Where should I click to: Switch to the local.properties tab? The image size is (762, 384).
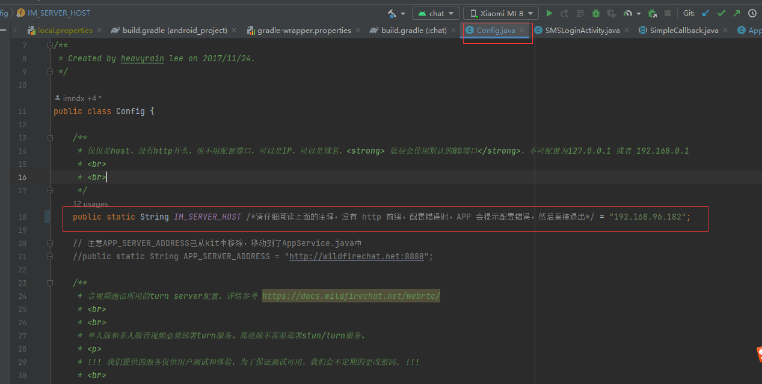pos(65,30)
